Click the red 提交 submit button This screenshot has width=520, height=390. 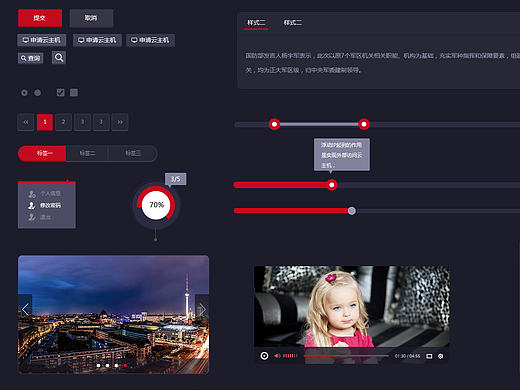(40, 18)
